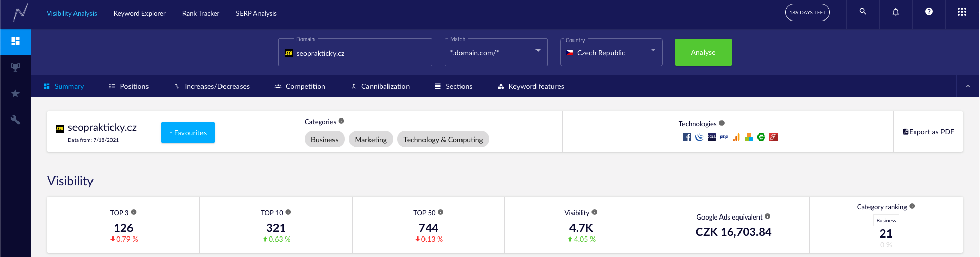Screen dimensions: 980x257
Task: Open Keyword Explorer menu
Action: [140, 13]
